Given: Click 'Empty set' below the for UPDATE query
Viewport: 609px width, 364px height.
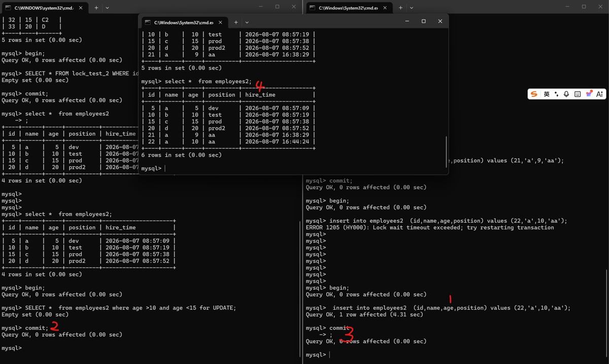Looking at the screenshot, I should (x=35, y=315).
